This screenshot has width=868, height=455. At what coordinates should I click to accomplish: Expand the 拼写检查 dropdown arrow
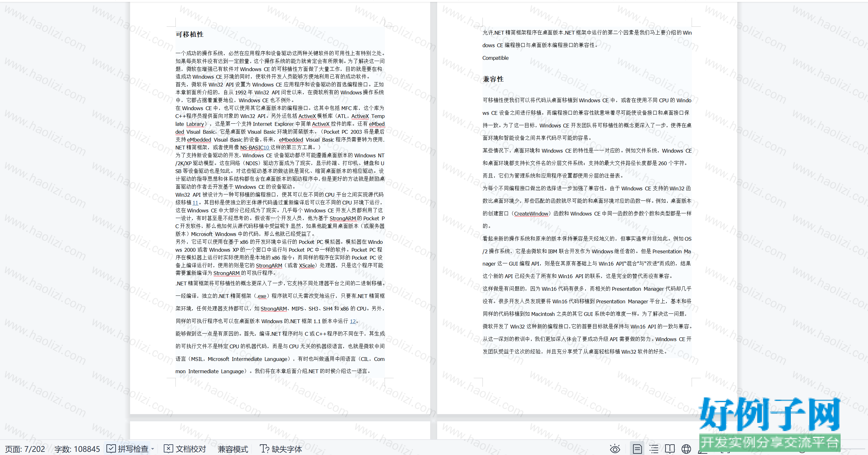(153, 449)
